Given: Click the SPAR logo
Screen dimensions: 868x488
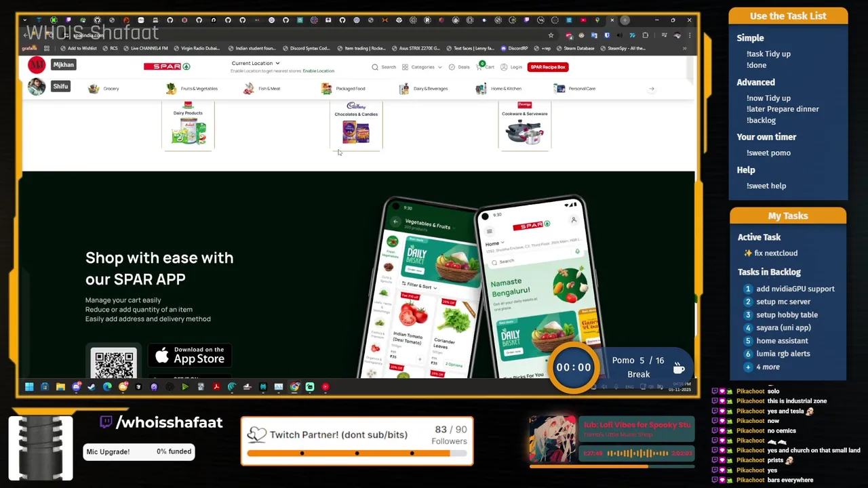Looking at the screenshot, I should 167,66.
